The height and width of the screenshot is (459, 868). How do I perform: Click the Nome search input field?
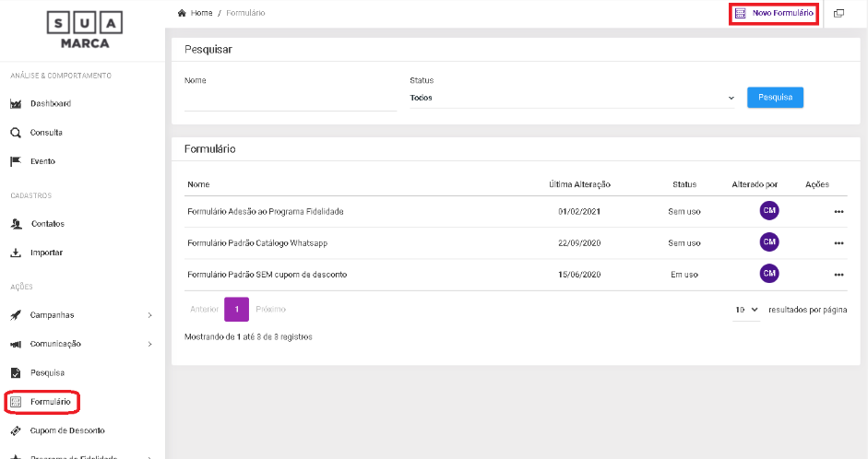coord(290,101)
